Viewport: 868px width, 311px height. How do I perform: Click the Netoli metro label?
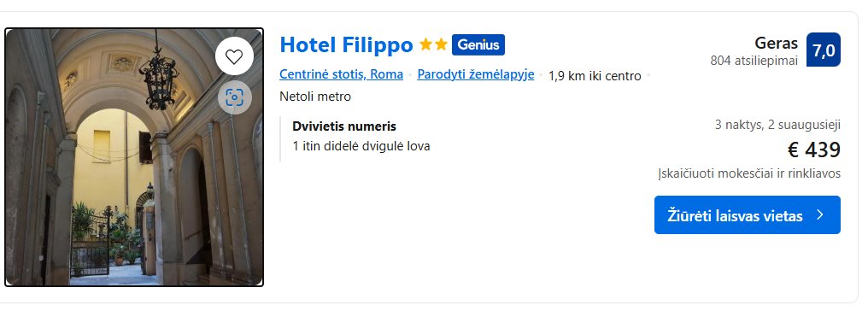click(x=315, y=97)
